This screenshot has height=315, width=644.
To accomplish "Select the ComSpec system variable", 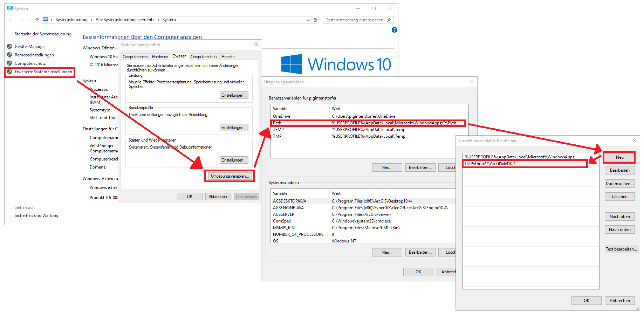I will tap(363, 221).
